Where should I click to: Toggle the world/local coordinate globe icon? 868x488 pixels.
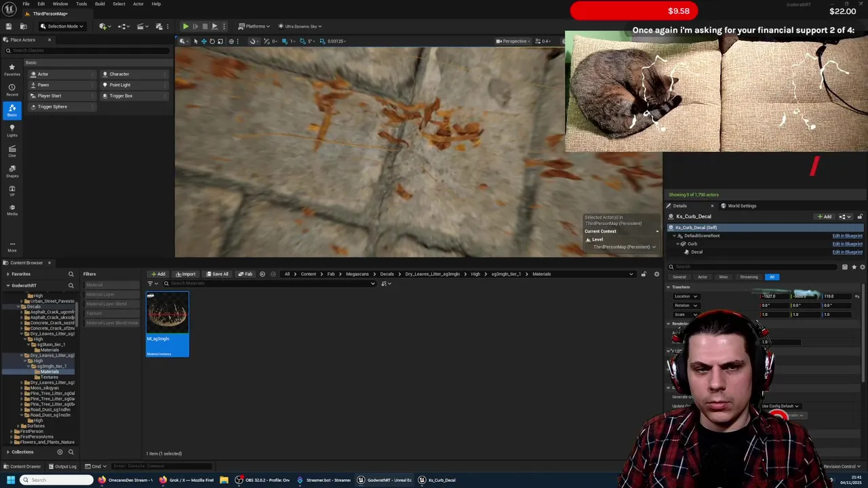(231, 41)
